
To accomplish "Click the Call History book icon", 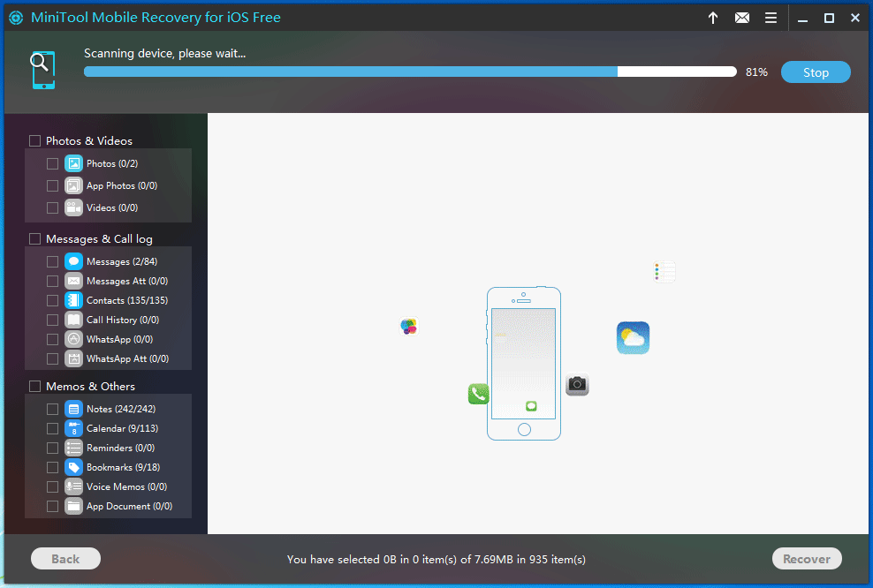I will click(73, 320).
